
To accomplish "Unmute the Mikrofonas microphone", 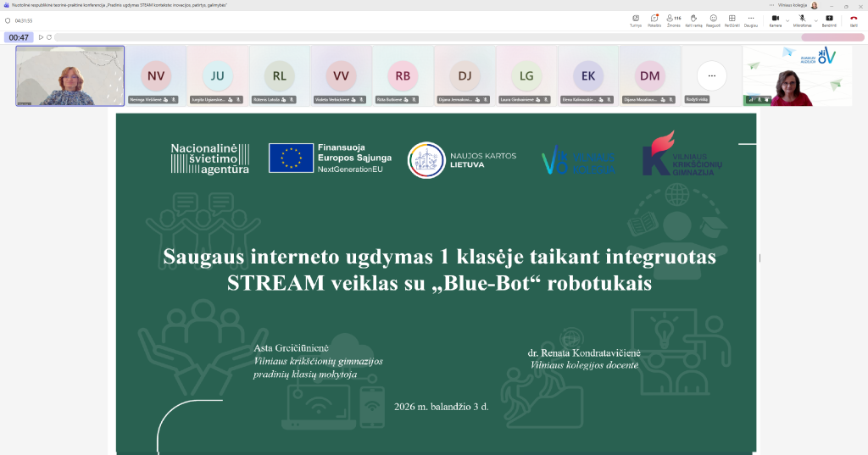I will [x=801, y=19].
